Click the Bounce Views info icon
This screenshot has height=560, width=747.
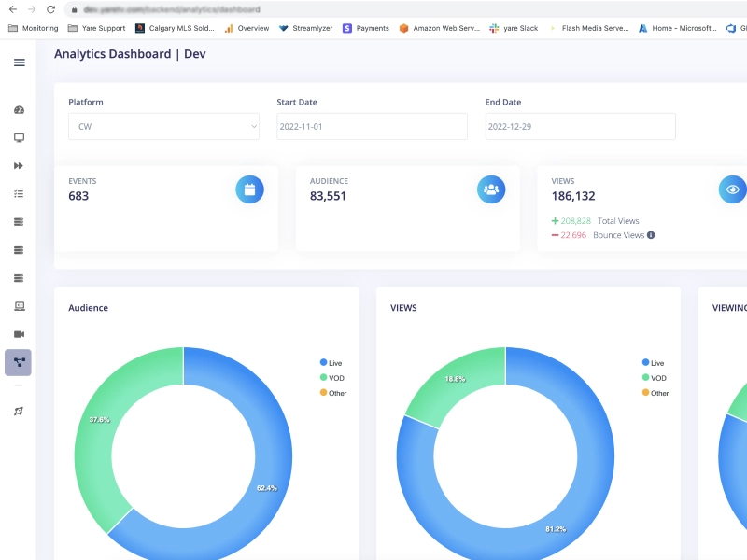pos(651,235)
